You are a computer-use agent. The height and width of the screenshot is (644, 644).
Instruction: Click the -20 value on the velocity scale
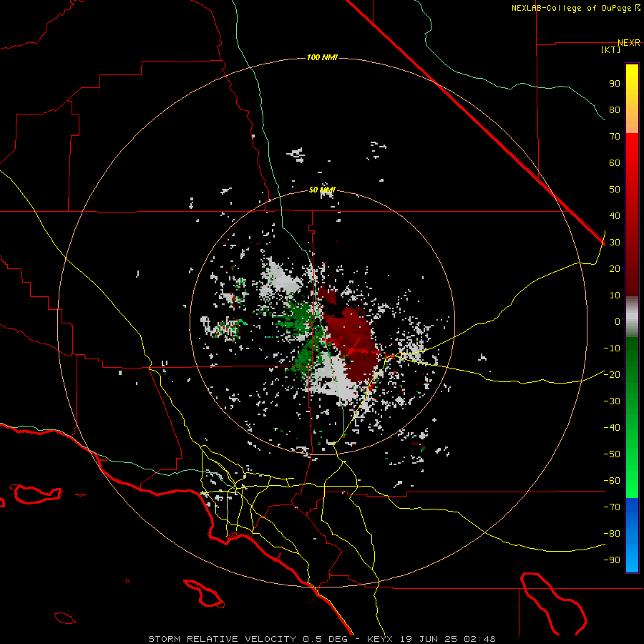tap(612, 374)
